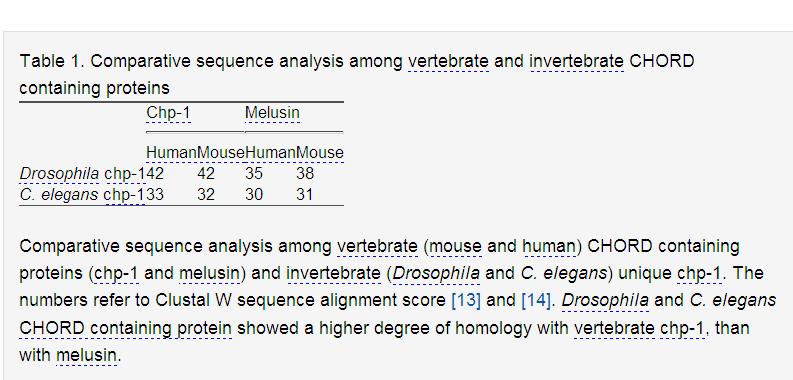This screenshot has height=380, width=793.
Task: Open reference link [14]
Action: click(x=536, y=301)
